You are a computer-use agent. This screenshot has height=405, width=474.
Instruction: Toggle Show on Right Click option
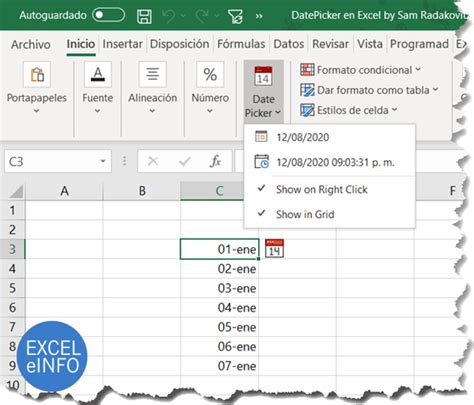(x=330, y=189)
